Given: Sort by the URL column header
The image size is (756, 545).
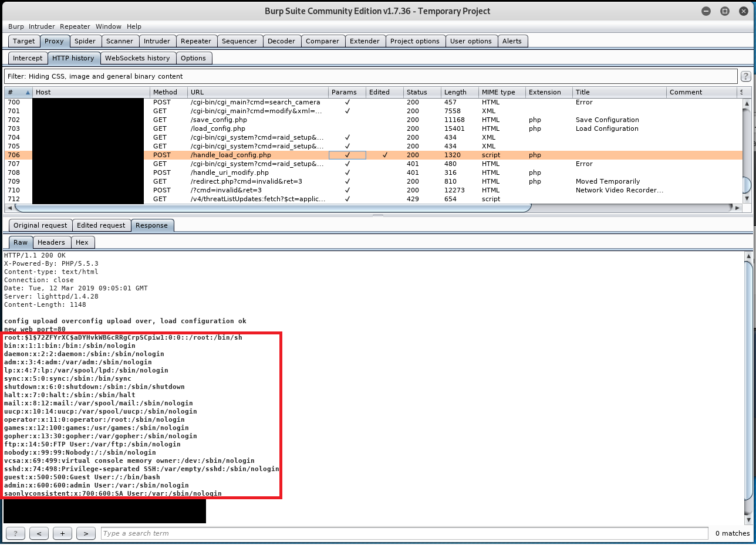Looking at the screenshot, I should coord(258,92).
